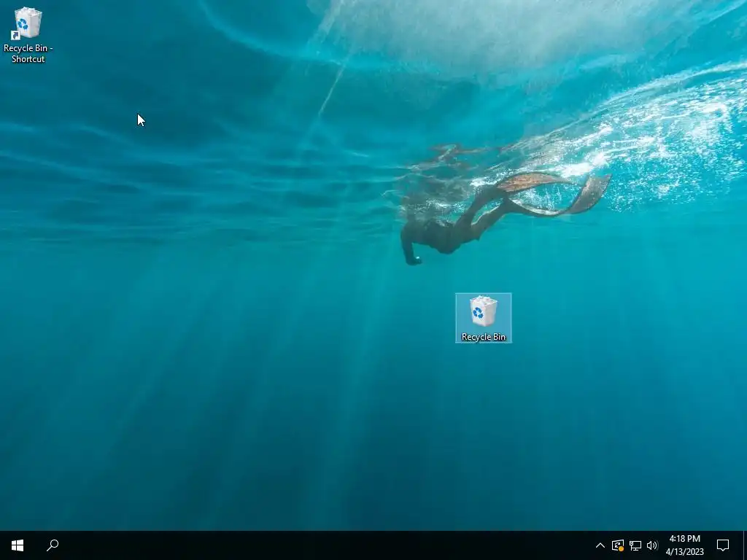Show hidden system tray icons chevron

tap(600, 545)
